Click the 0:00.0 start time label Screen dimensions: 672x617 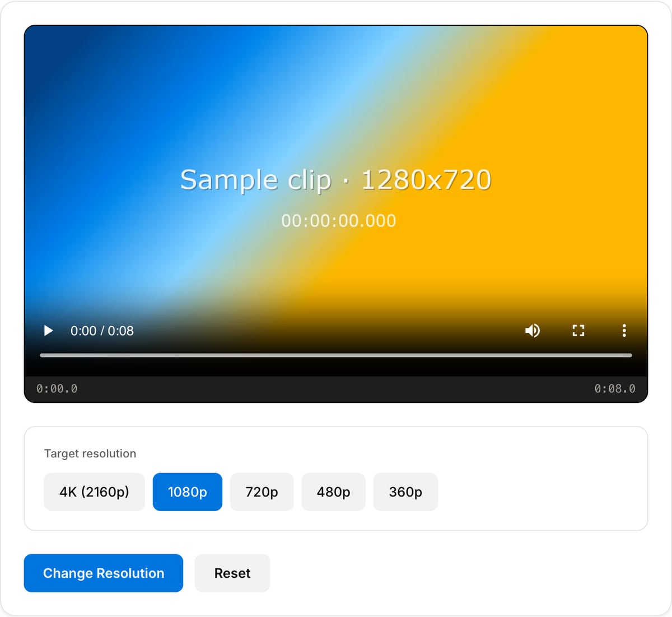[x=57, y=389]
